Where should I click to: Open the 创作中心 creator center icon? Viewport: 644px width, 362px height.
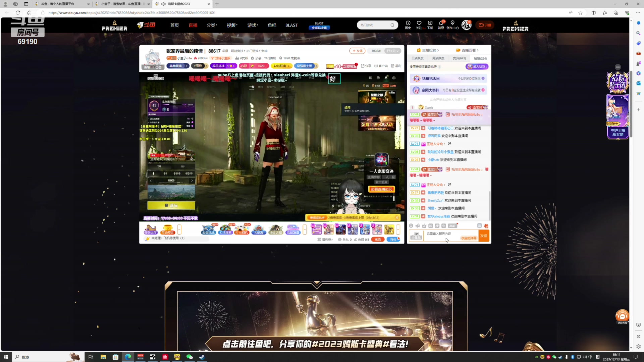452,25
